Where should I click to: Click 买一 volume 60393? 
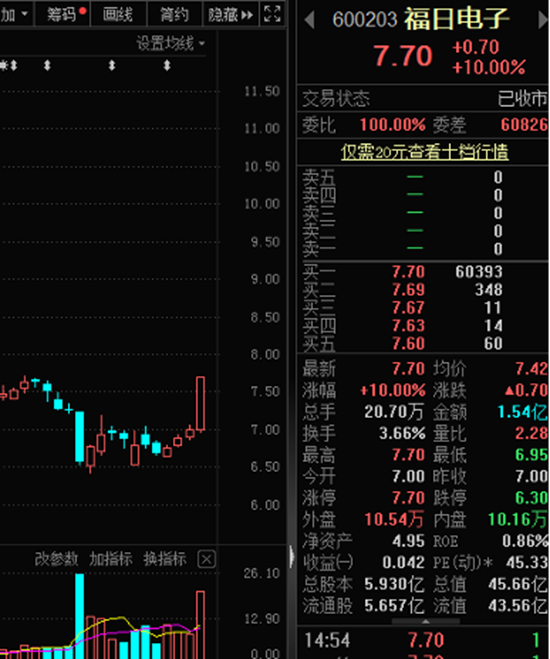479,272
